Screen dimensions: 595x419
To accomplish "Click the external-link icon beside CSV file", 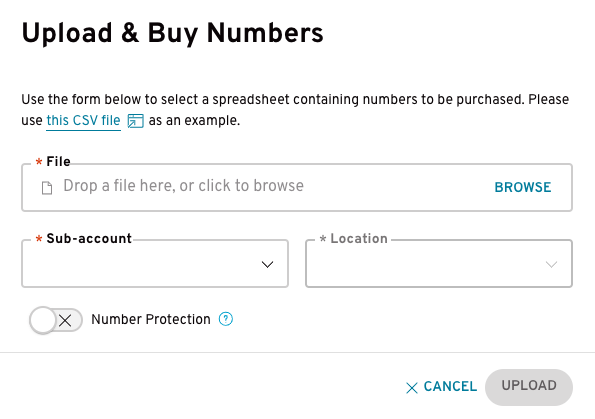I will pos(135,121).
